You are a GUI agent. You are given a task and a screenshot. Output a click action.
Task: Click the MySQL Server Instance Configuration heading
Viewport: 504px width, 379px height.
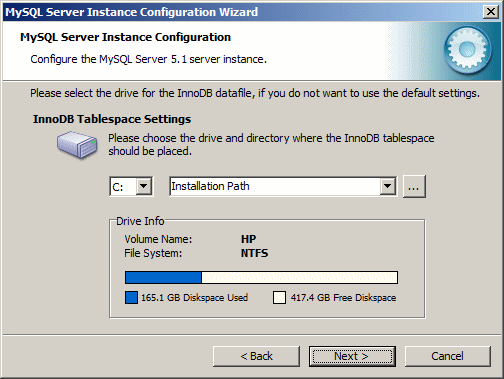tap(125, 37)
